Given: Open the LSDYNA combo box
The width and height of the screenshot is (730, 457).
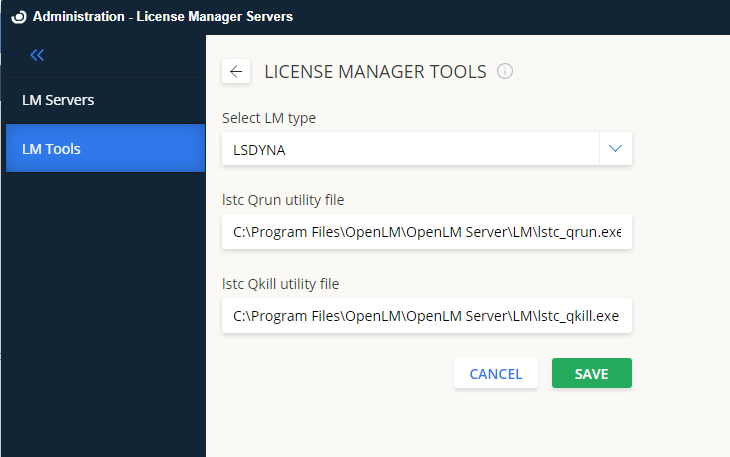Looking at the screenshot, I should coord(410,148).
